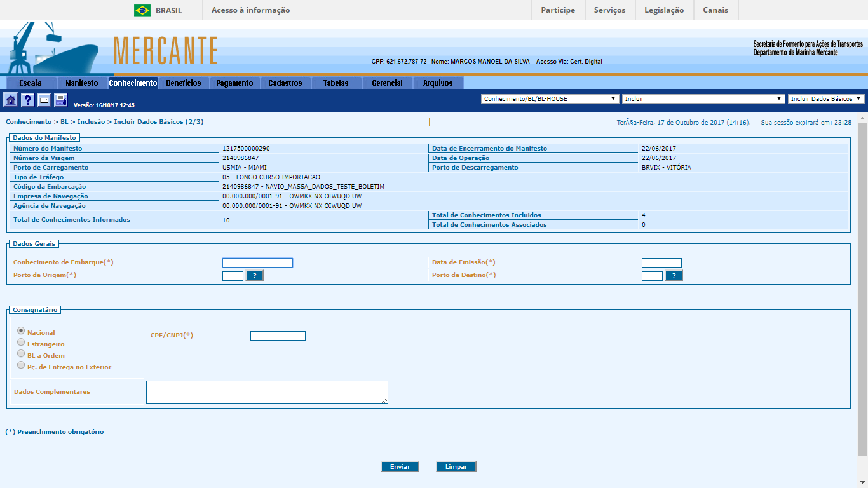Click the Dados Complementares text area

(x=267, y=392)
